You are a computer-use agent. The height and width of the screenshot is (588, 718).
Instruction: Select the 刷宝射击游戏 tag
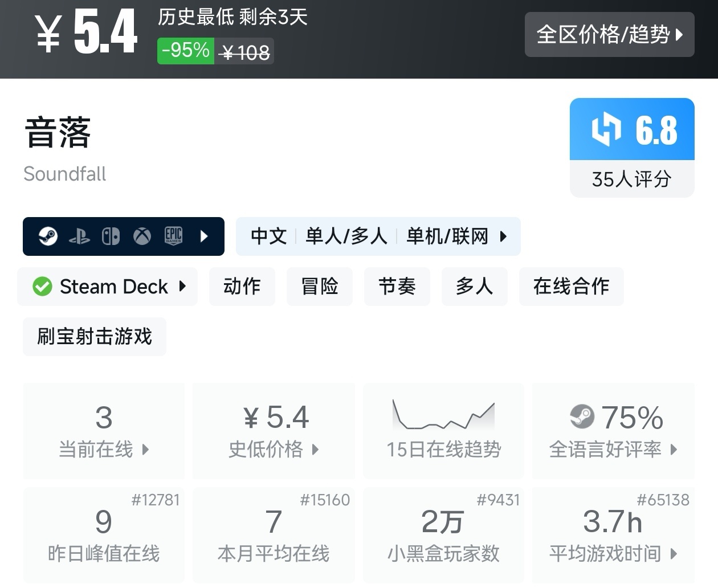point(95,337)
